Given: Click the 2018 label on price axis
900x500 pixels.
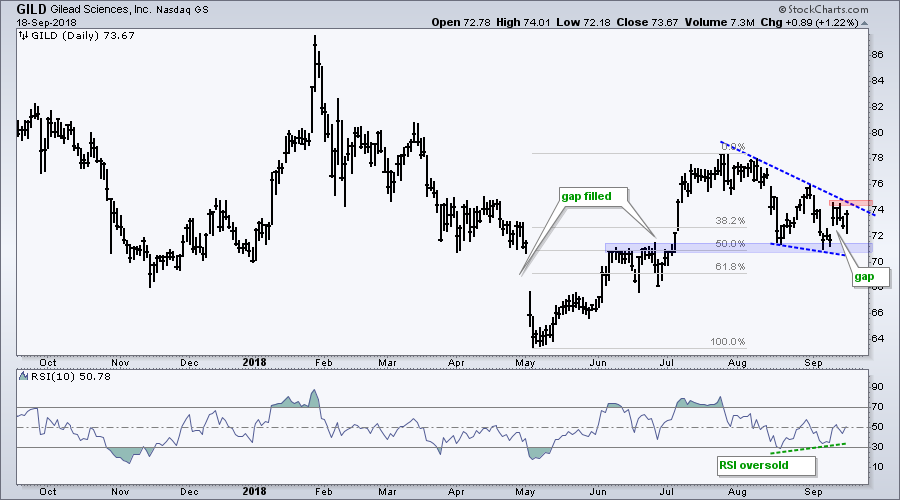Looking at the screenshot, I should coord(254,362).
